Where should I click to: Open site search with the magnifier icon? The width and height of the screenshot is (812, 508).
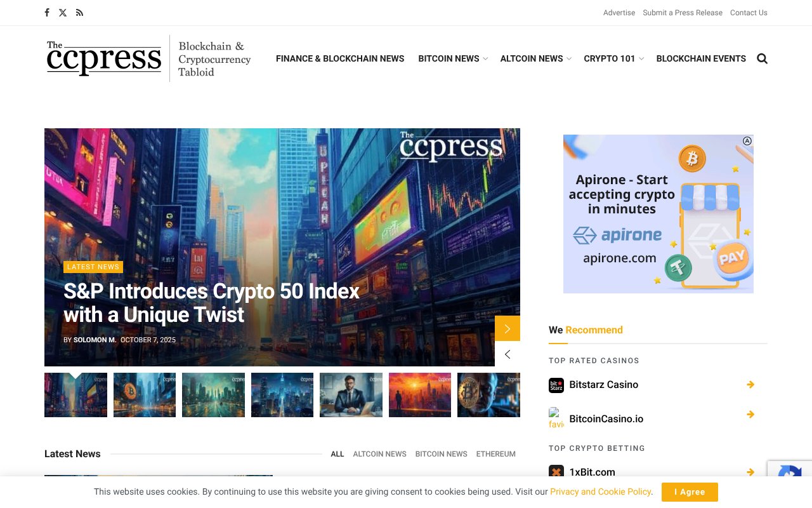(762, 58)
